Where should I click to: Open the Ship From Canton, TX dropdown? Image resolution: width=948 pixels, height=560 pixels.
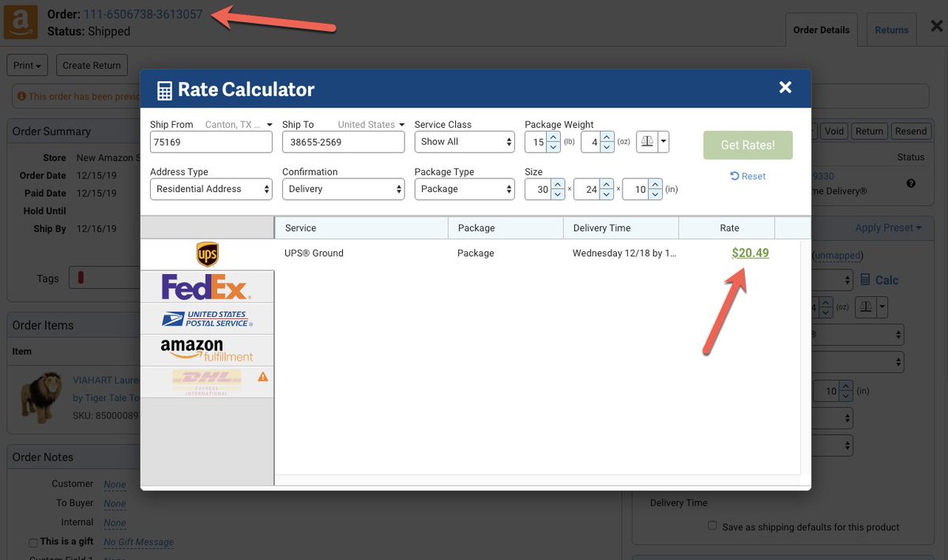point(239,125)
